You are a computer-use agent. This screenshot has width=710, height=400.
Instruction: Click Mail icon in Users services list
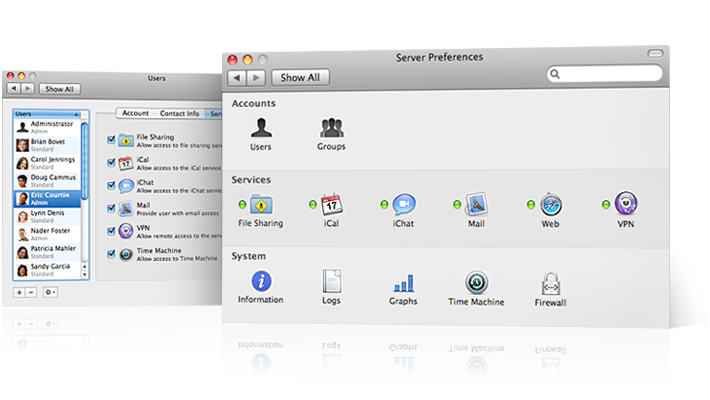125,208
